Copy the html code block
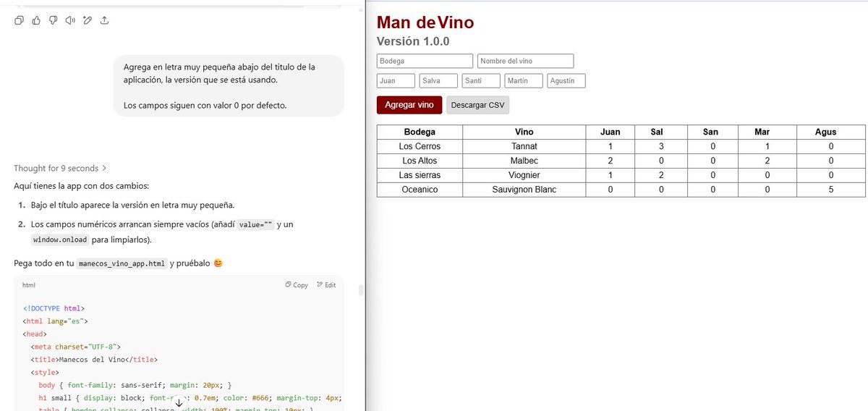 point(297,285)
